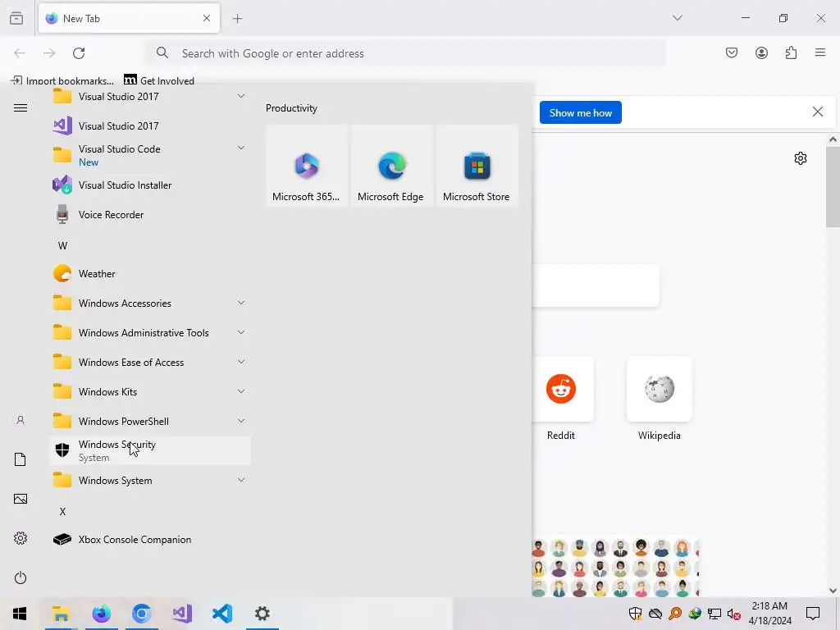
Task: Open Visual Studio from taskbar
Action: pyautogui.click(x=182, y=614)
